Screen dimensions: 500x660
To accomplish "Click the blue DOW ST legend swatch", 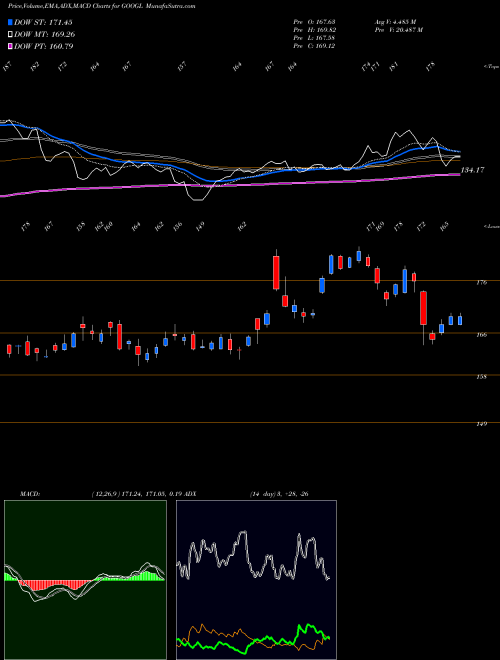I will click(x=10, y=22).
